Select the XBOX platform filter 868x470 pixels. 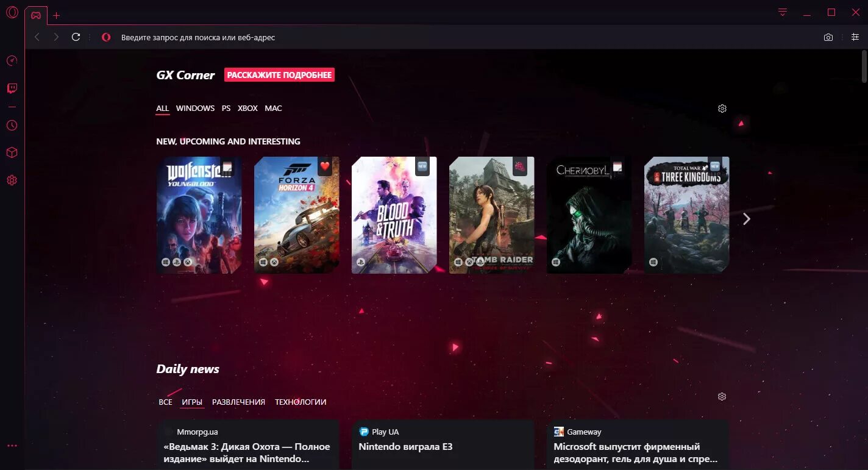(x=247, y=109)
